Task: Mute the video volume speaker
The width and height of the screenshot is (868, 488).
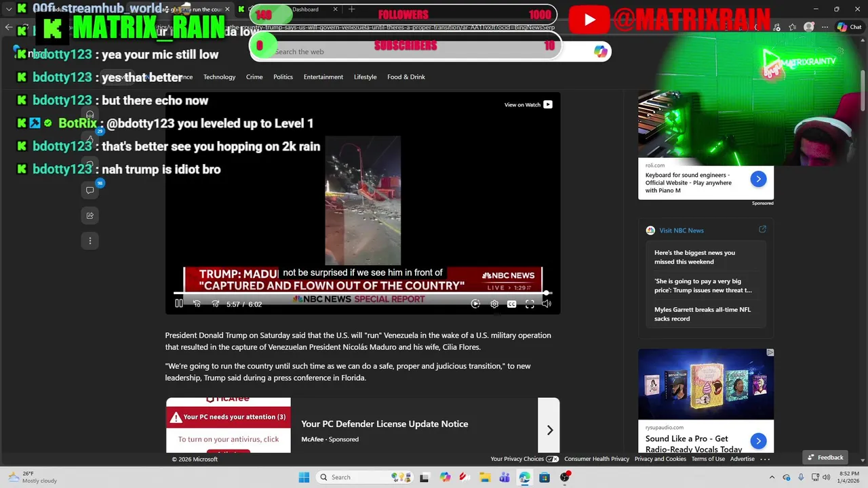Action: point(547,304)
